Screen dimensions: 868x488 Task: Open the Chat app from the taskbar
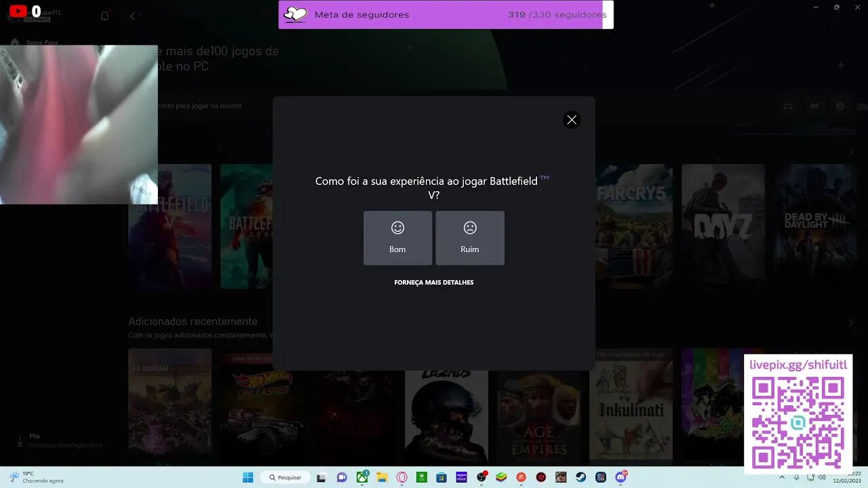[342, 477]
